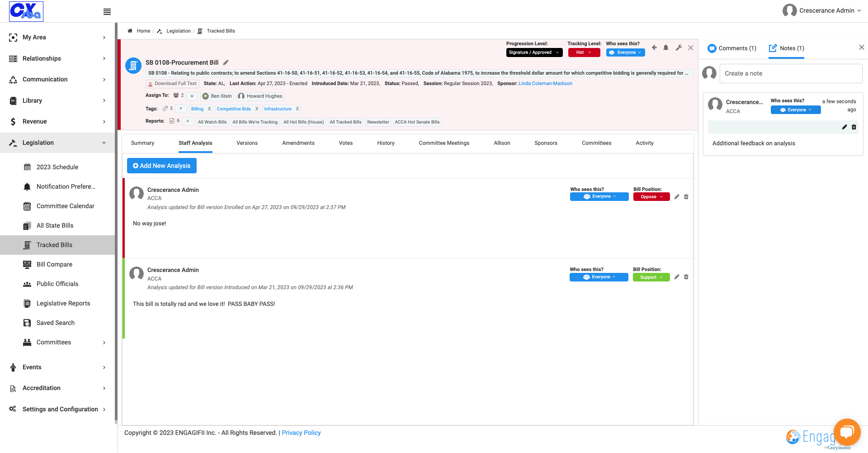868x453 pixels.
Task: Go to Home breadcrumb
Action: 143,31
